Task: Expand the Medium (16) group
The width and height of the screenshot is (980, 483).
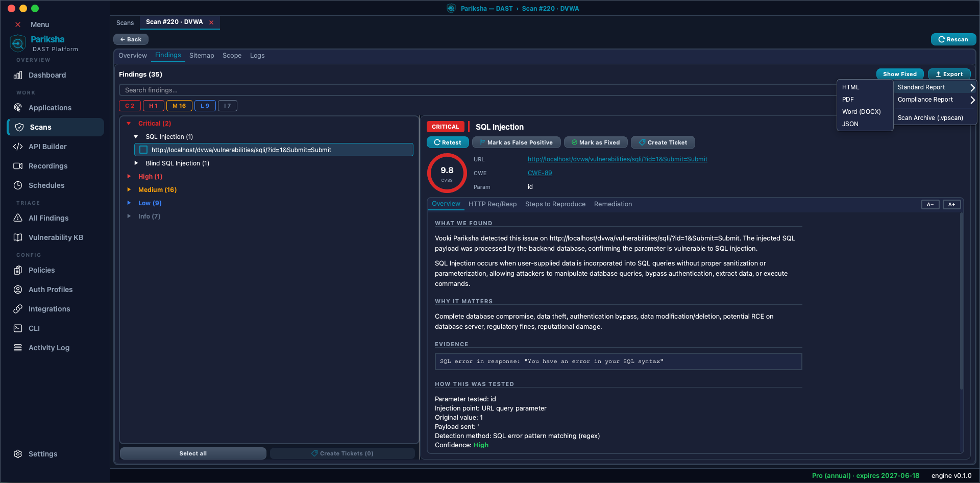Action: click(x=129, y=190)
